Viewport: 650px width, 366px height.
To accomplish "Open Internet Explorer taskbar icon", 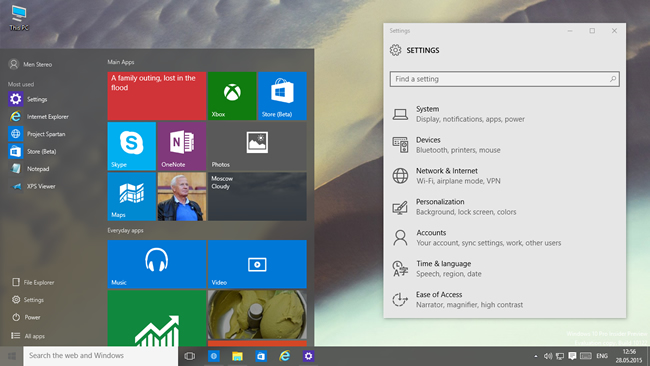I will point(284,356).
